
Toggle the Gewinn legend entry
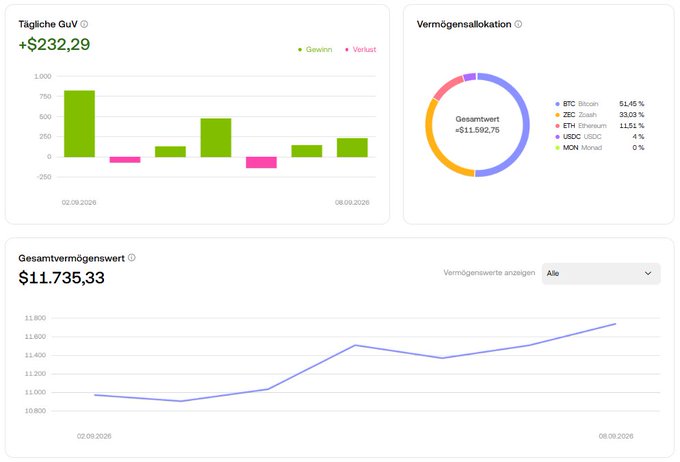pos(315,49)
